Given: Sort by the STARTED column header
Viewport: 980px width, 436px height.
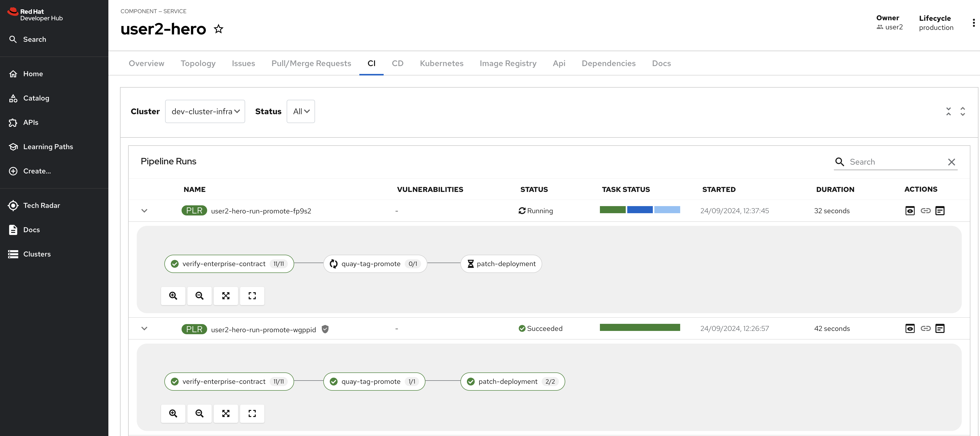Looking at the screenshot, I should coord(719,189).
